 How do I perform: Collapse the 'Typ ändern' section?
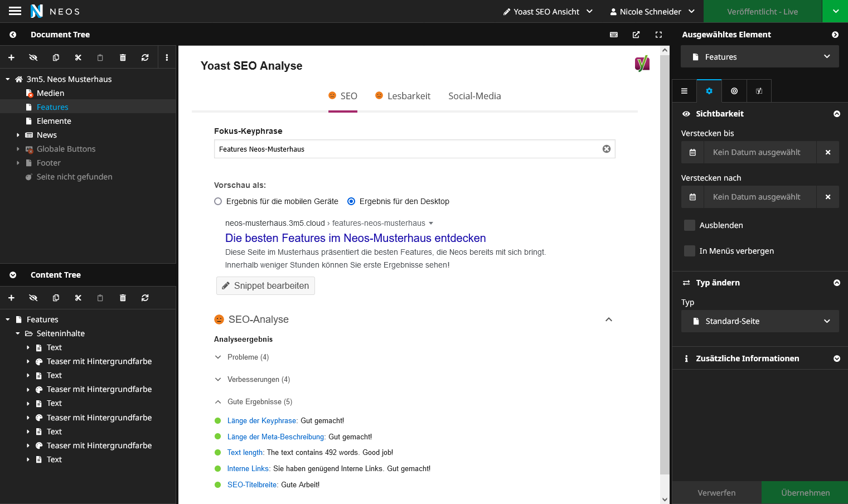pyautogui.click(x=837, y=283)
